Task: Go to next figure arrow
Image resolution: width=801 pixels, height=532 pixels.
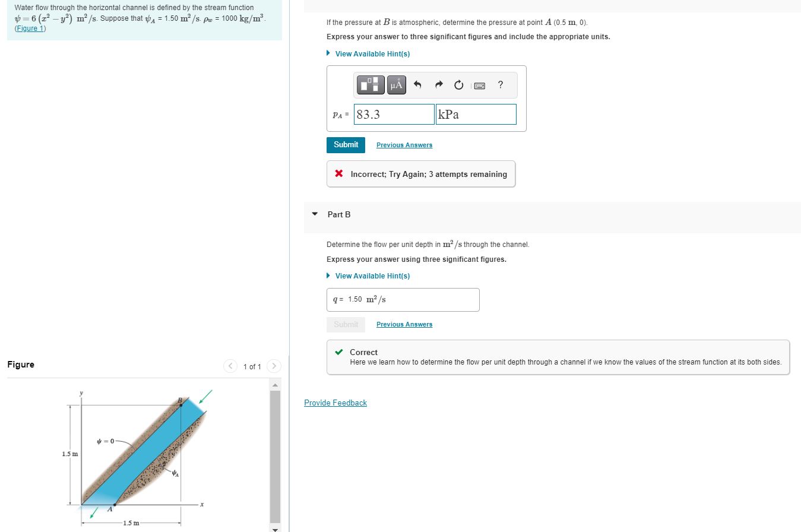Action: (x=273, y=366)
